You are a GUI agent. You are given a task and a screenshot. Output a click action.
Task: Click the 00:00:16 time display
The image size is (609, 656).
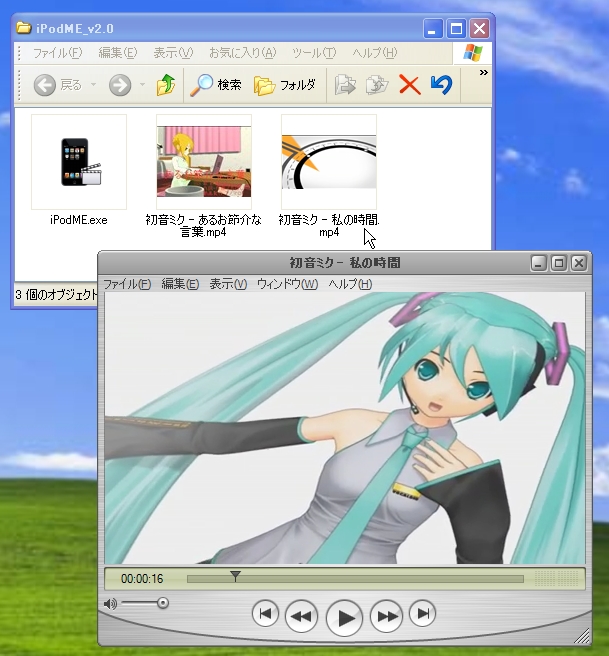[x=142, y=579]
